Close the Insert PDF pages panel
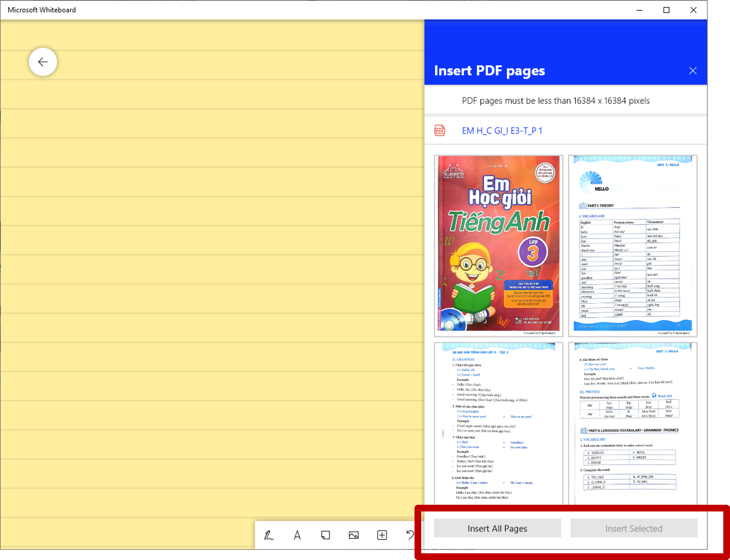The height and width of the screenshot is (560, 730). click(x=693, y=71)
